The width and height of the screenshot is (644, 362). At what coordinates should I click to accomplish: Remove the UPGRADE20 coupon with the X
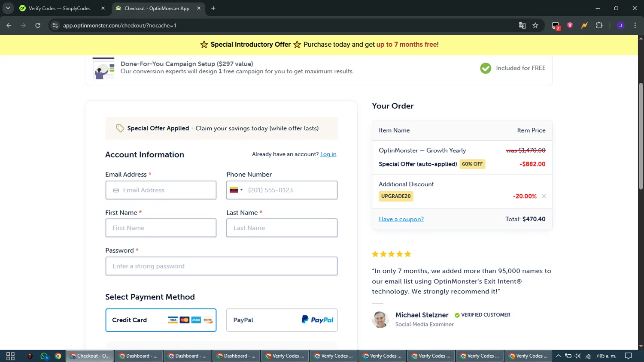pyautogui.click(x=544, y=196)
